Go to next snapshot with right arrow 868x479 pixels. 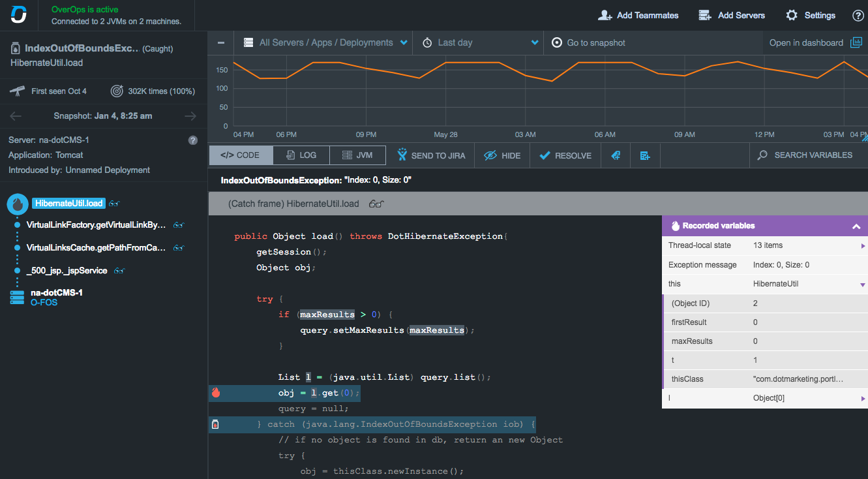click(190, 116)
